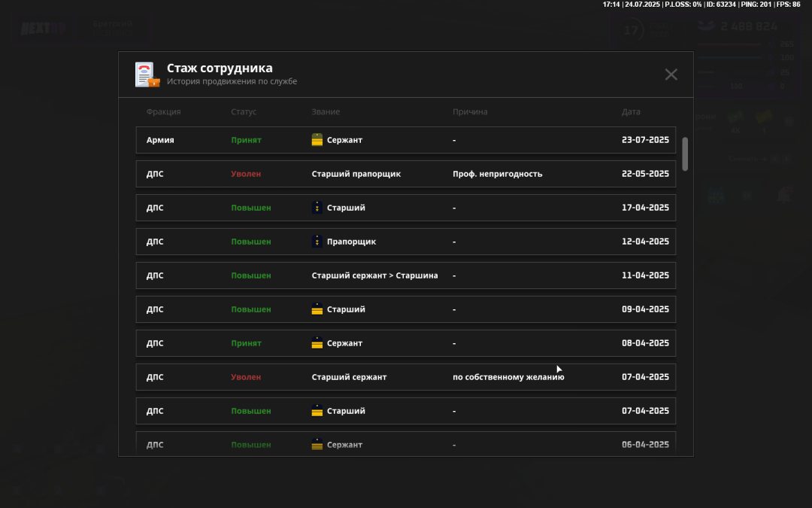Click the ДПС cell in 12-04-2025 row

(x=155, y=242)
